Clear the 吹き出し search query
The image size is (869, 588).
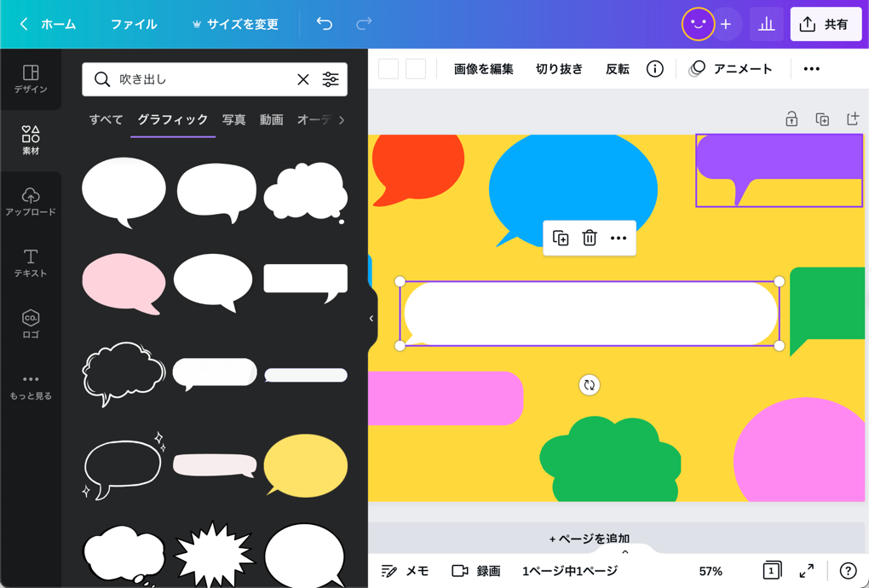pos(302,78)
